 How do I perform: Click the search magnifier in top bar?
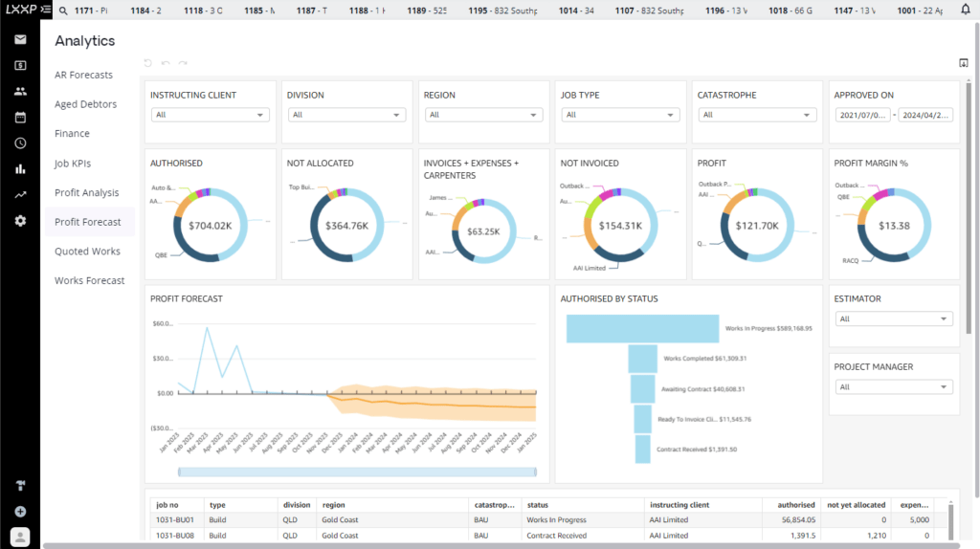pos(62,11)
